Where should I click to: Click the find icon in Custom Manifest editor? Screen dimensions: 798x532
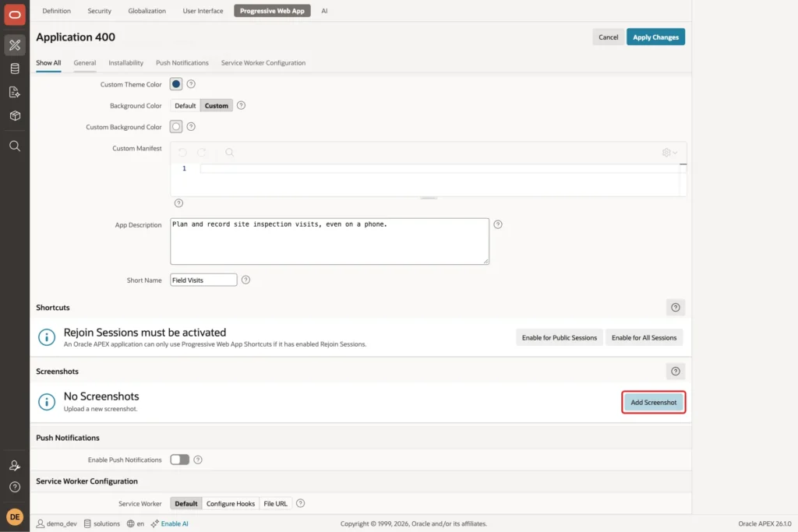point(230,152)
